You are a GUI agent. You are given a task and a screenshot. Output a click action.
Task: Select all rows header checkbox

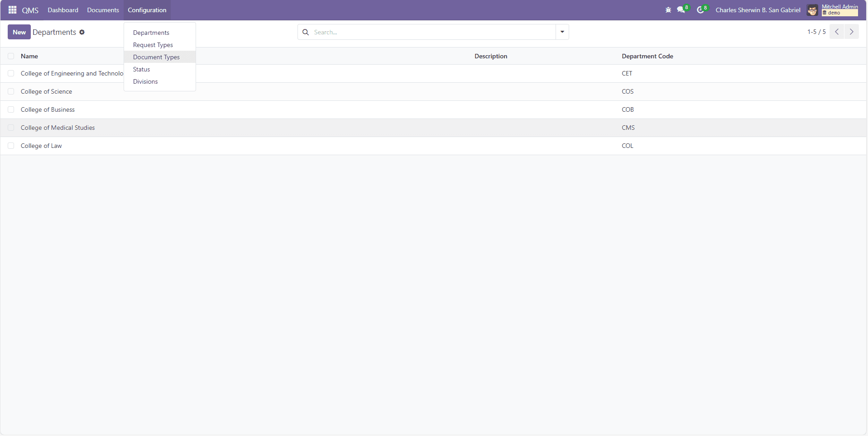tap(11, 56)
